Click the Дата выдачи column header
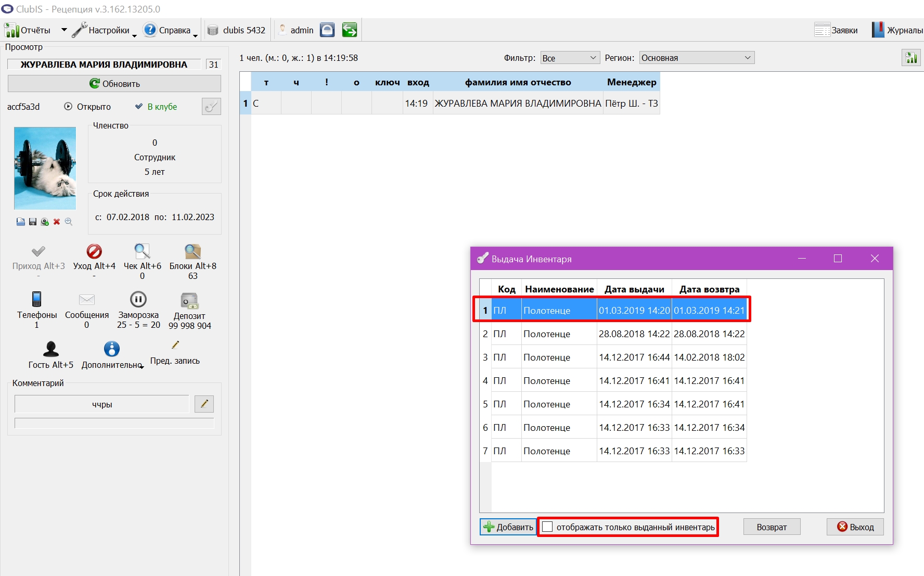Screen dimensions: 924x576 coord(634,289)
